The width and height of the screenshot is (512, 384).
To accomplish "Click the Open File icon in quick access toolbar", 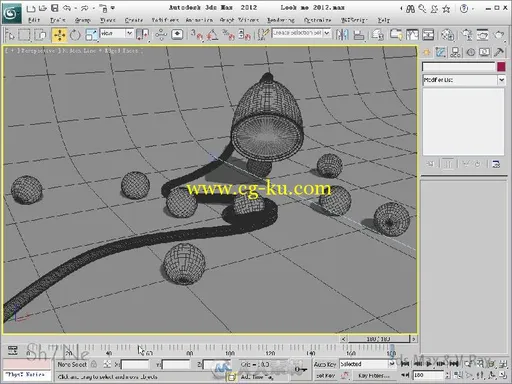I will (43, 8).
